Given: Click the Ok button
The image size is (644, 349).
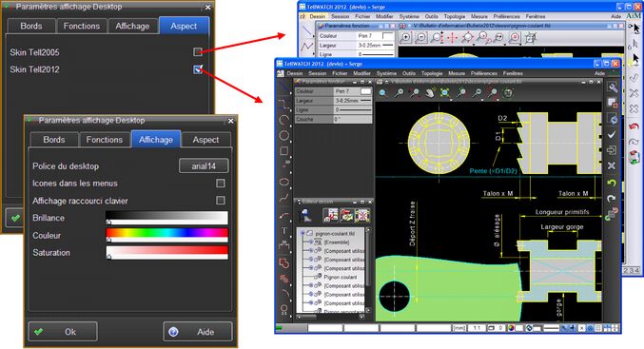Looking at the screenshot, I should (63, 331).
